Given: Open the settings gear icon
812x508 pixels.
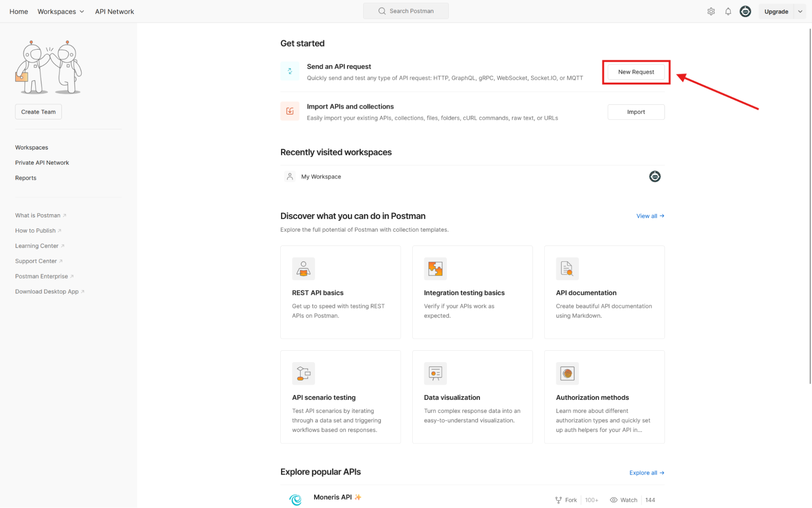Looking at the screenshot, I should (x=711, y=11).
